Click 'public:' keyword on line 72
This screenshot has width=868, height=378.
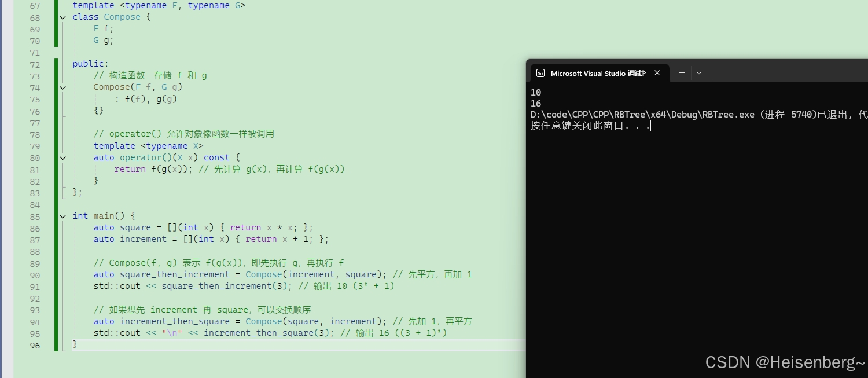coord(91,64)
